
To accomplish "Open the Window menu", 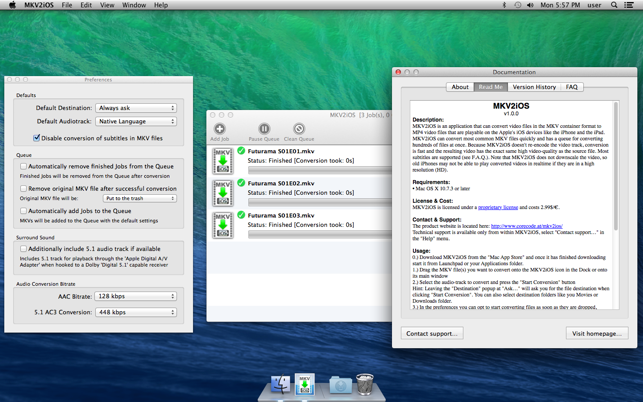I will pyautogui.click(x=134, y=5).
